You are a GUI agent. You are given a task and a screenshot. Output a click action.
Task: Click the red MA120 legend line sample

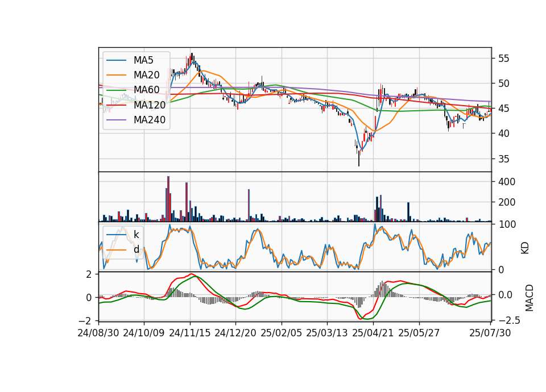[116, 105]
